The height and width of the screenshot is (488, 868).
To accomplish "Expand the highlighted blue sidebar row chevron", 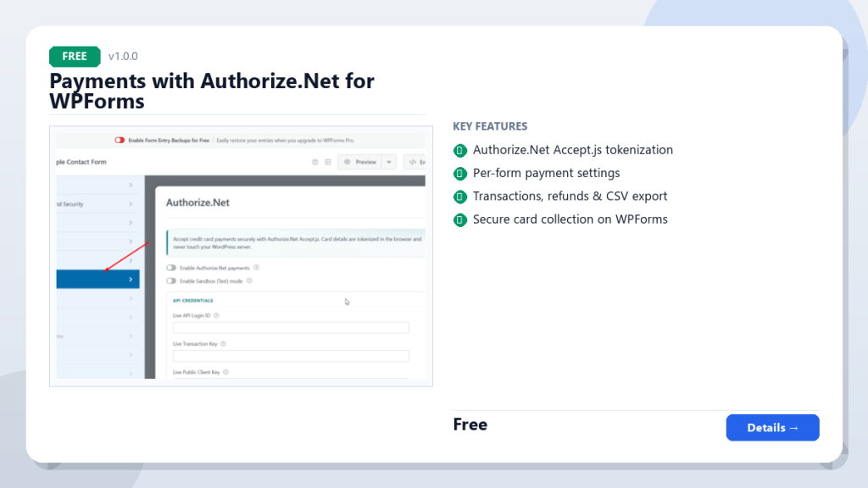I will [131, 280].
